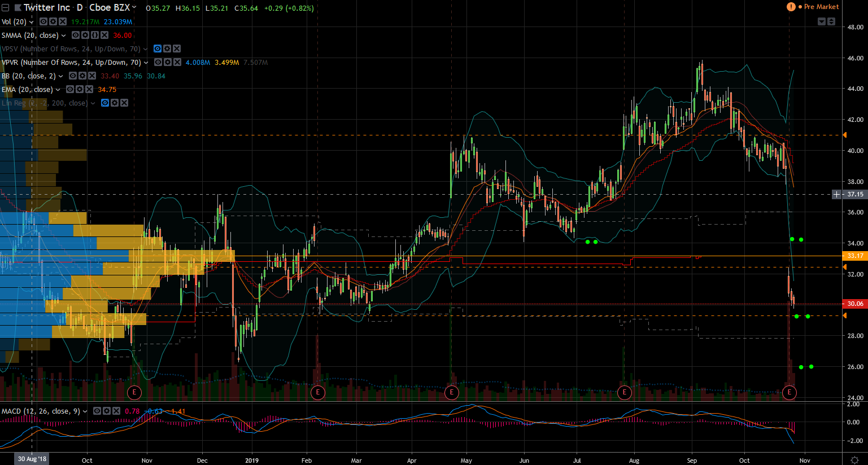This screenshot has width=868, height=465.
Task: Hide the MACD indicator using eye icon
Action: click(97, 411)
